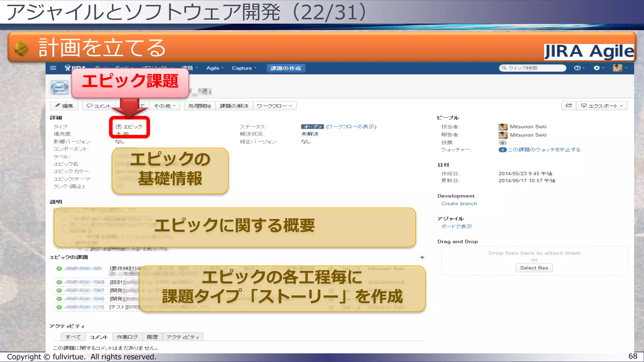Click the 2014/05/23 creation date
The image size is (644, 362).
525,174
